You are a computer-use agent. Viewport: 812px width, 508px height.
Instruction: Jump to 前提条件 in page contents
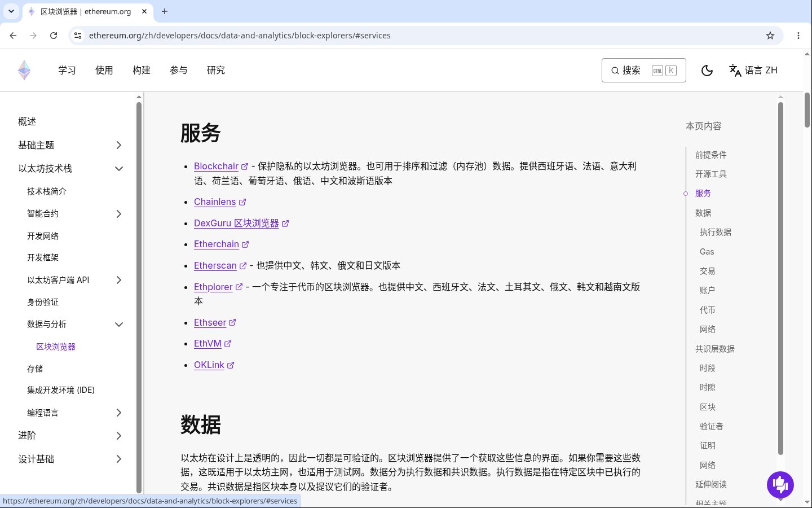711,155
